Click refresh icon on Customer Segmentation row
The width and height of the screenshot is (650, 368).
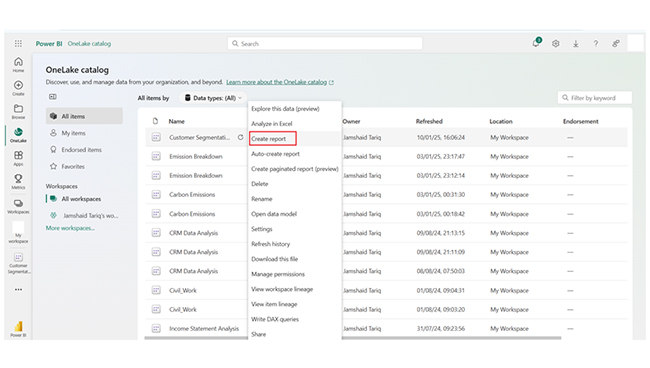[x=240, y=137]
